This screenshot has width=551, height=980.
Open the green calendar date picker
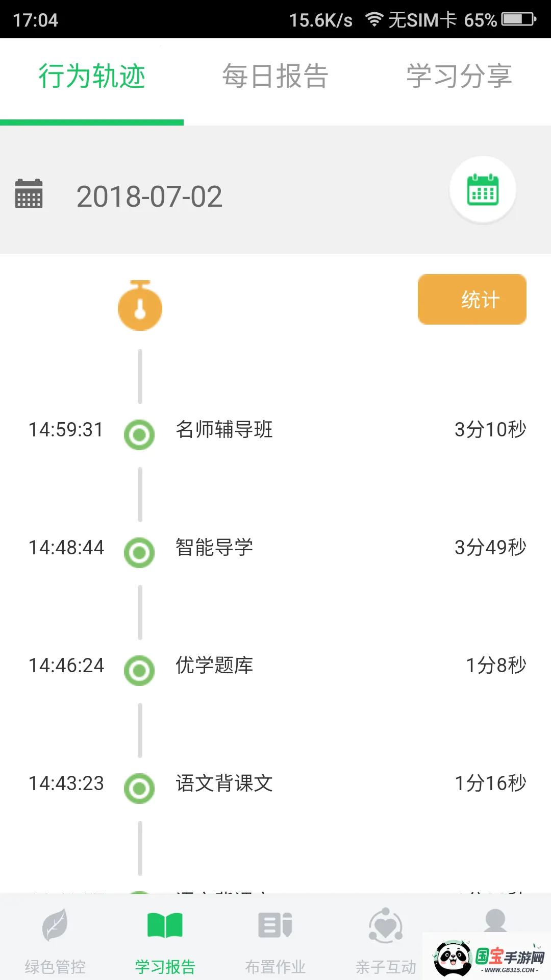[x=483, y=190]
